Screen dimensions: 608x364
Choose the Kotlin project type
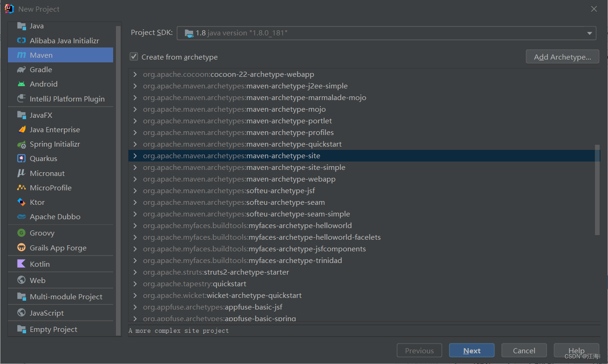(61, 264)
